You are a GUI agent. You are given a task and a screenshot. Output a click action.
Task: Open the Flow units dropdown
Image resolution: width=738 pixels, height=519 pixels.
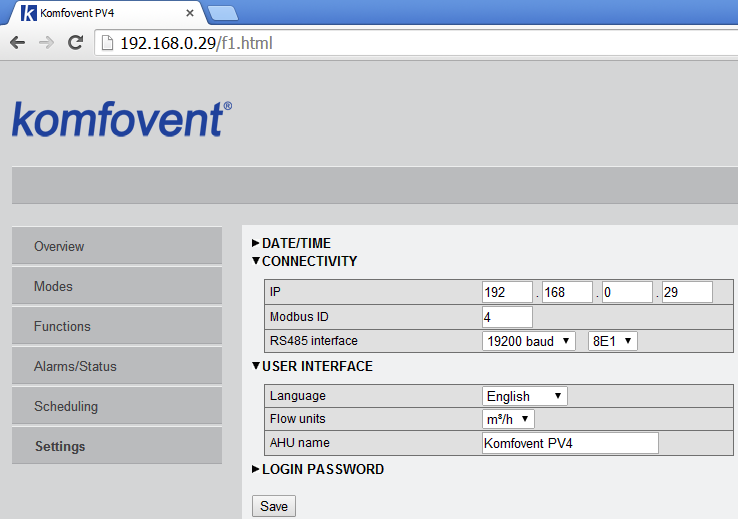click(508, 419)
